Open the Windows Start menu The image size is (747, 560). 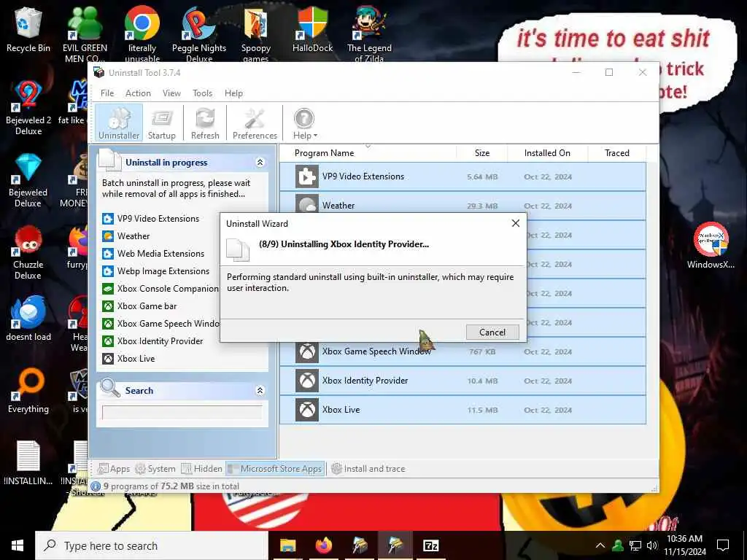(x=18, y=545)
